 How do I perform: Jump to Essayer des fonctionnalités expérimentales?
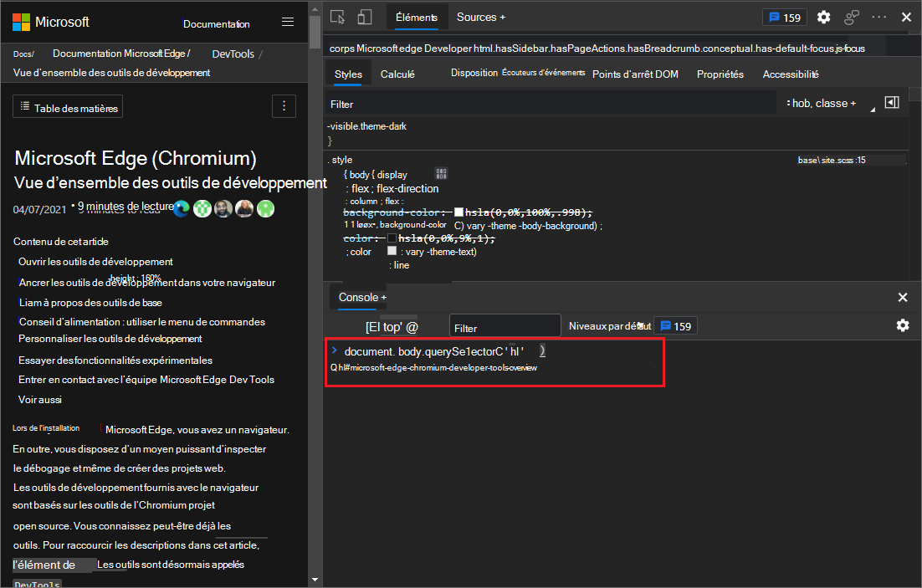115,360
